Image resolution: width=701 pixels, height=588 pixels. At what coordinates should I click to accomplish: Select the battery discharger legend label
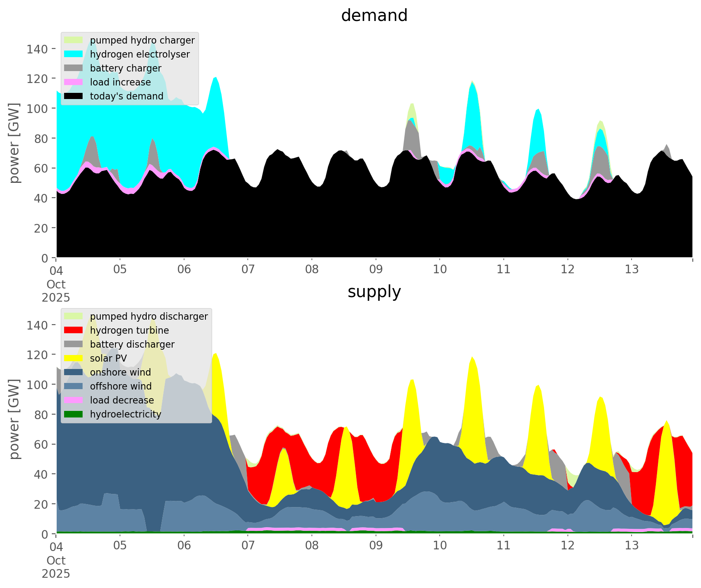click(132, 344)
